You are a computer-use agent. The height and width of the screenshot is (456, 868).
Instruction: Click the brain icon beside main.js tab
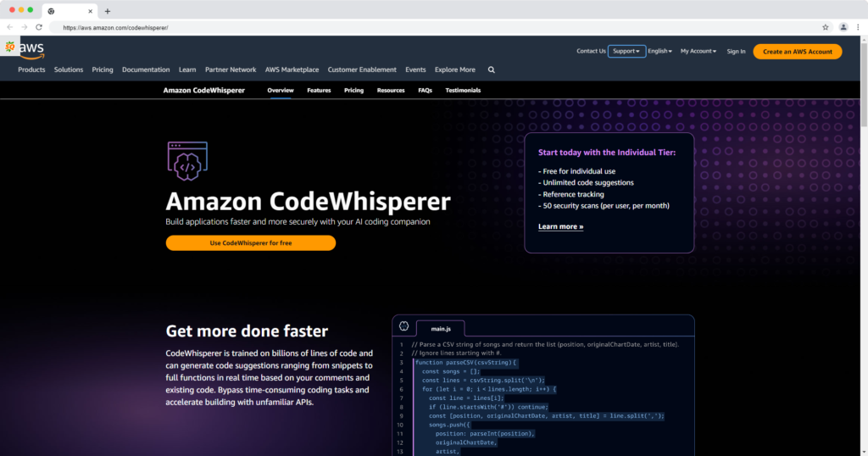coord(404,326)
